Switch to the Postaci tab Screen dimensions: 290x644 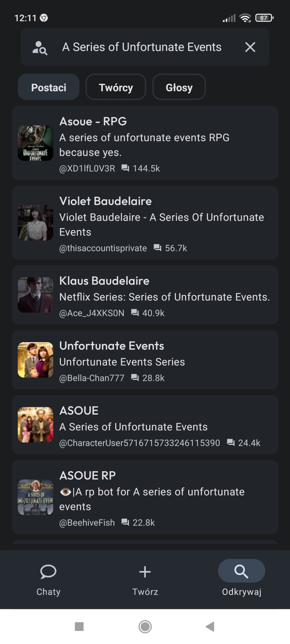[49, 88]
